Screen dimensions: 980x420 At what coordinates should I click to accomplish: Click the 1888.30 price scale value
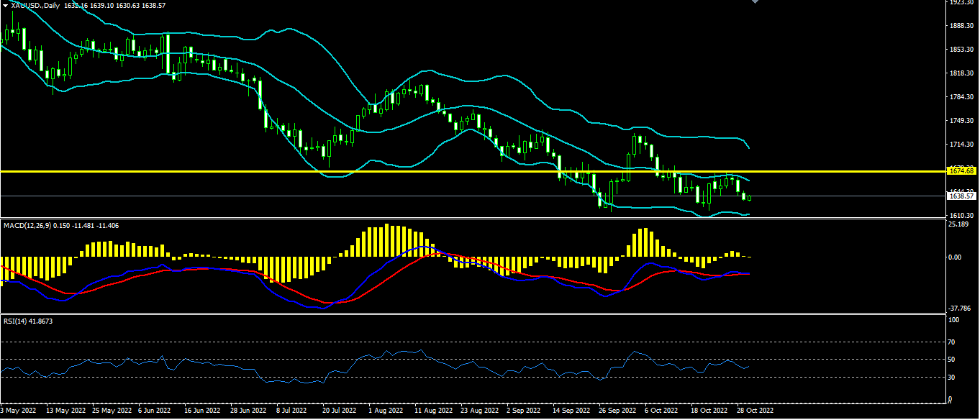click(x=961, y=26)
